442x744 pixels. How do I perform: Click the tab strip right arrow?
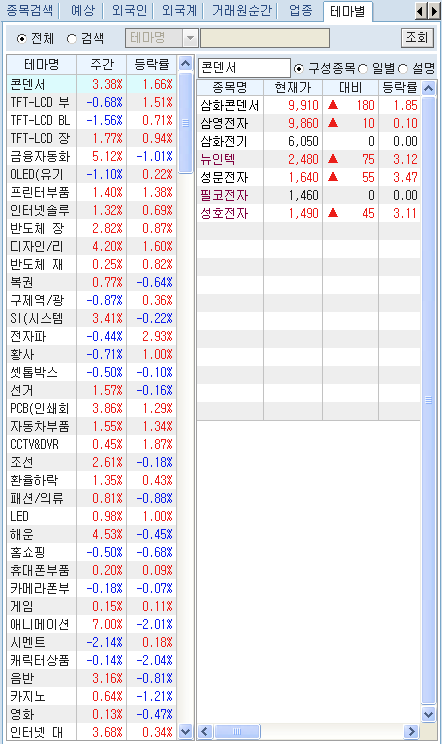(432, 11)
